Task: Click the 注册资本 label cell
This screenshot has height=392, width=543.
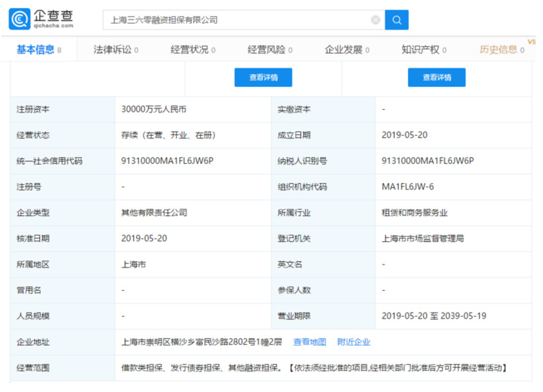Action: click(x=63, y=109)
